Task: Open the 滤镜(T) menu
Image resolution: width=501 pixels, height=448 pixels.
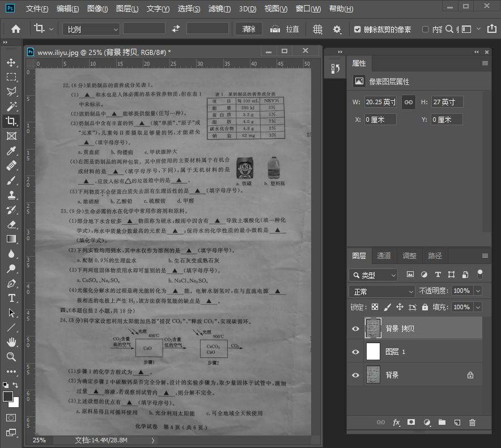Action: (x=219, y=8)
